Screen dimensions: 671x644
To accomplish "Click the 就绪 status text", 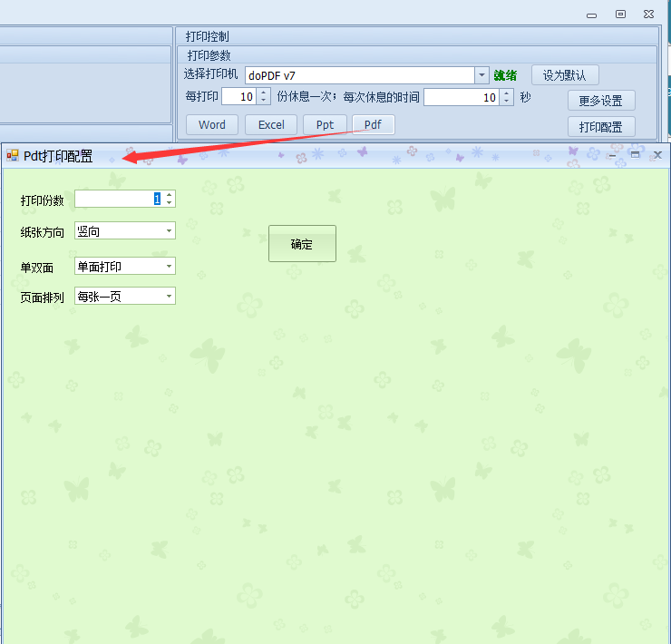I will pyautogui.click(x=505, y=75).
